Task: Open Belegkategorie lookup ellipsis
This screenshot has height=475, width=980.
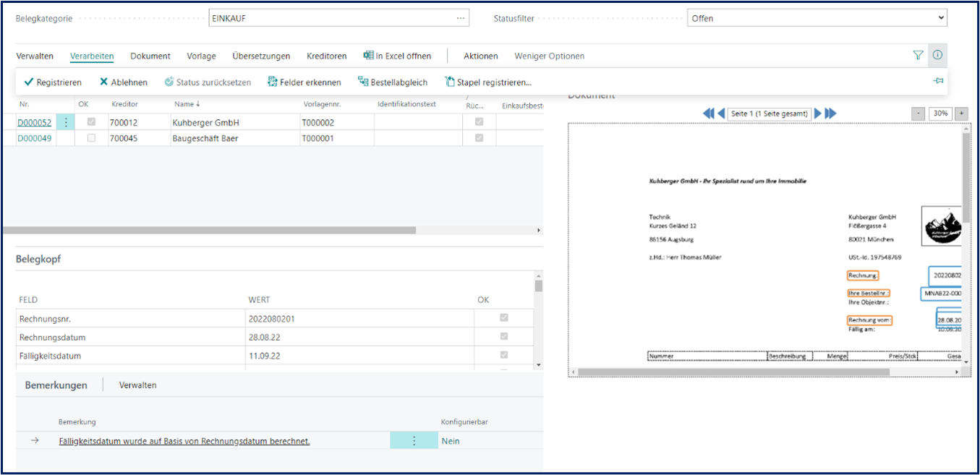Action: [x=461, y=18]
